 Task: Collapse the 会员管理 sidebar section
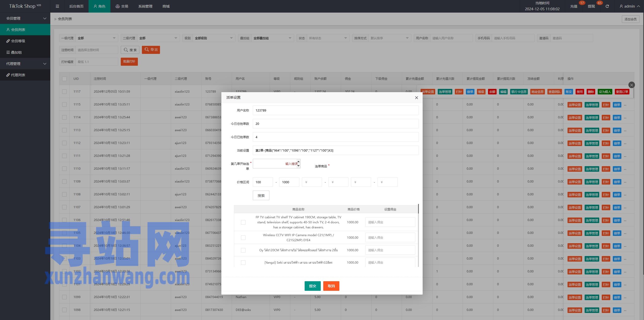tap(25, 18)
